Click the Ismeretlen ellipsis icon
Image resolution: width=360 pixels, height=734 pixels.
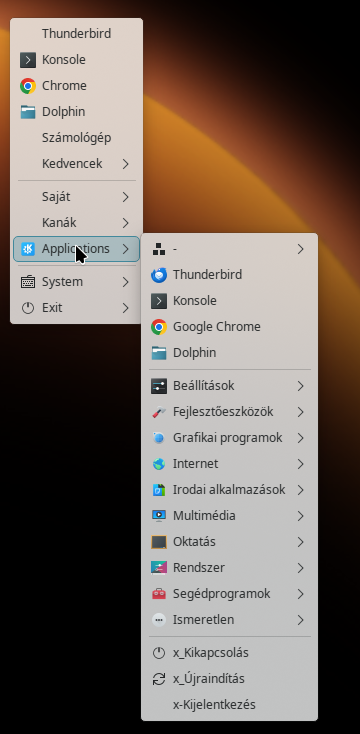159,620
